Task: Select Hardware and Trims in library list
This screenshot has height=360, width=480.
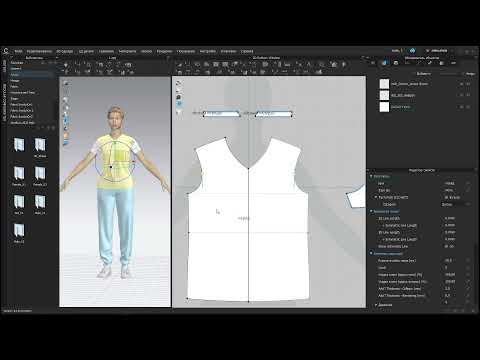Action: [23, 93]
